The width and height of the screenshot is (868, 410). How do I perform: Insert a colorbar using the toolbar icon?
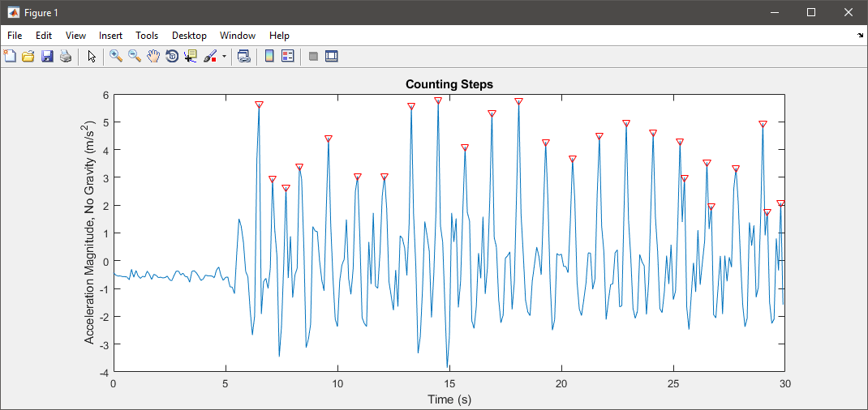[269, 57]
